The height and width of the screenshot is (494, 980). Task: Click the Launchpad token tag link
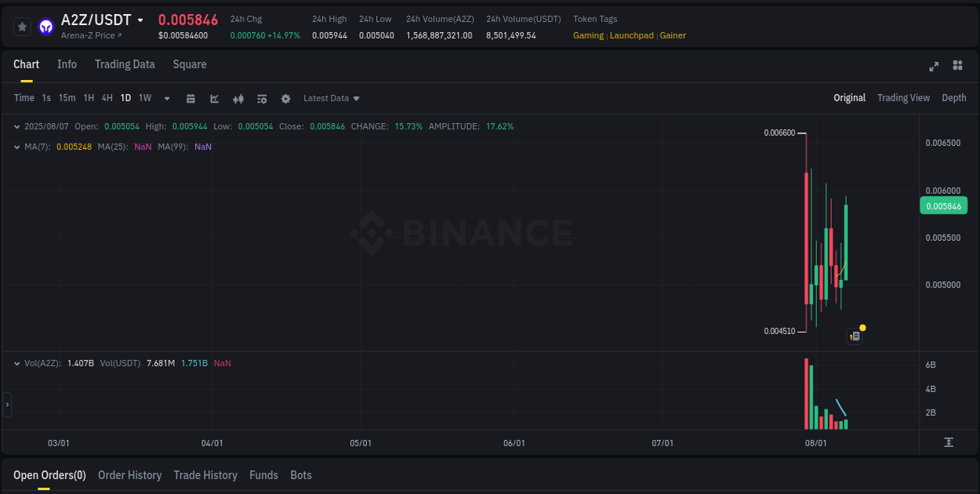(x=631, y=35)
